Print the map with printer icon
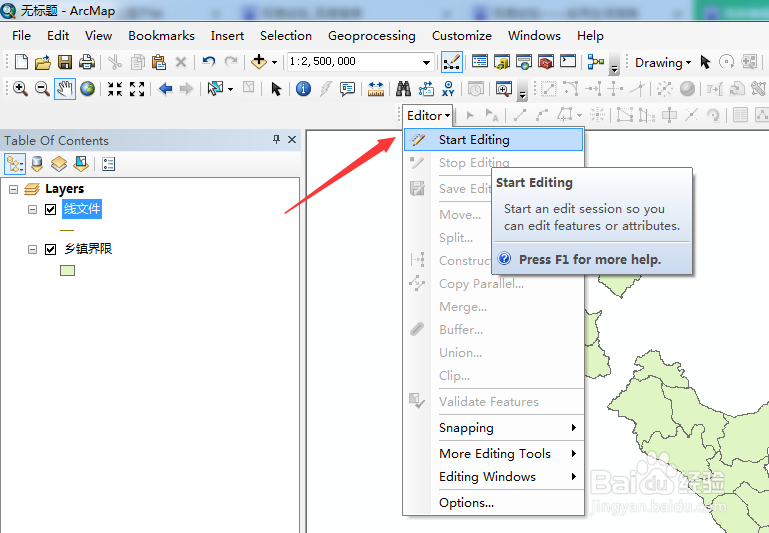769x533 pixels. tap(87, 62)
